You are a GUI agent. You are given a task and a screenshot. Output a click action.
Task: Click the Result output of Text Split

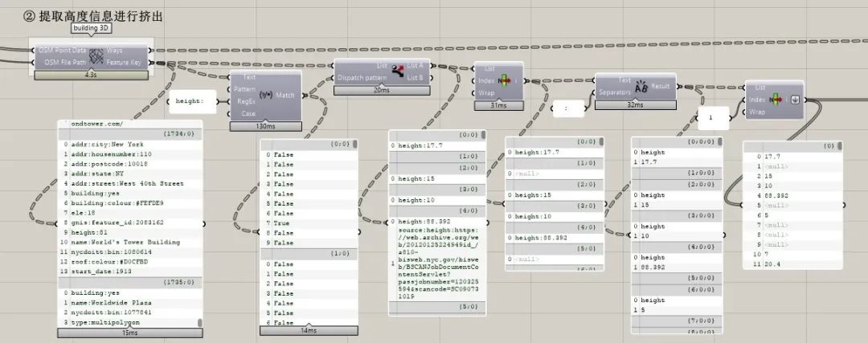(x=661, y=86)
